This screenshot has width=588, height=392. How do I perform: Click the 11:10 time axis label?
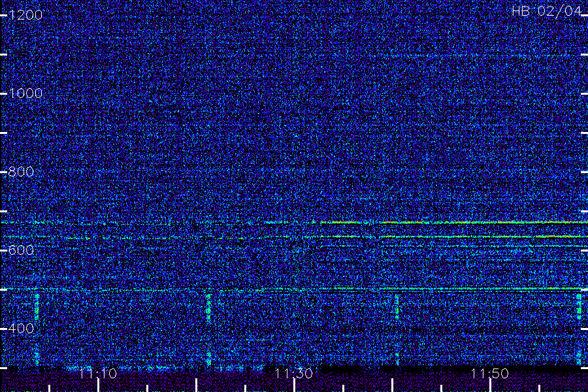click(x=98, y=373)
